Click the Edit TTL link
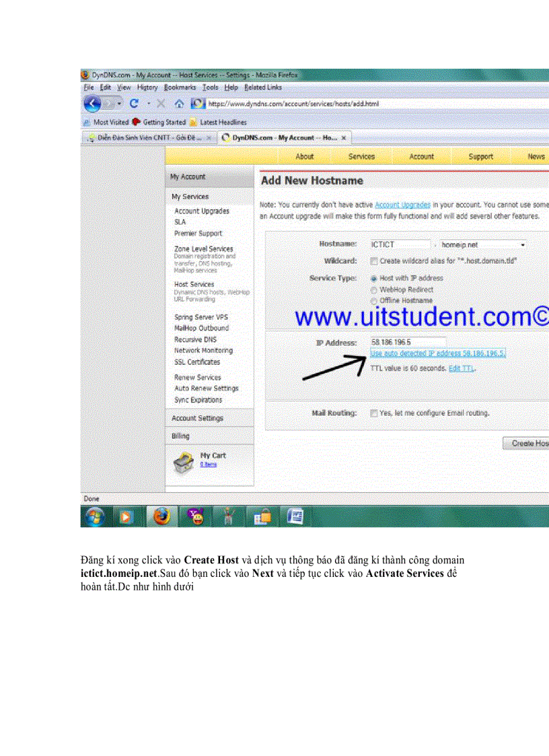Viewport: 549px width, 756px height. coord(462,368)
